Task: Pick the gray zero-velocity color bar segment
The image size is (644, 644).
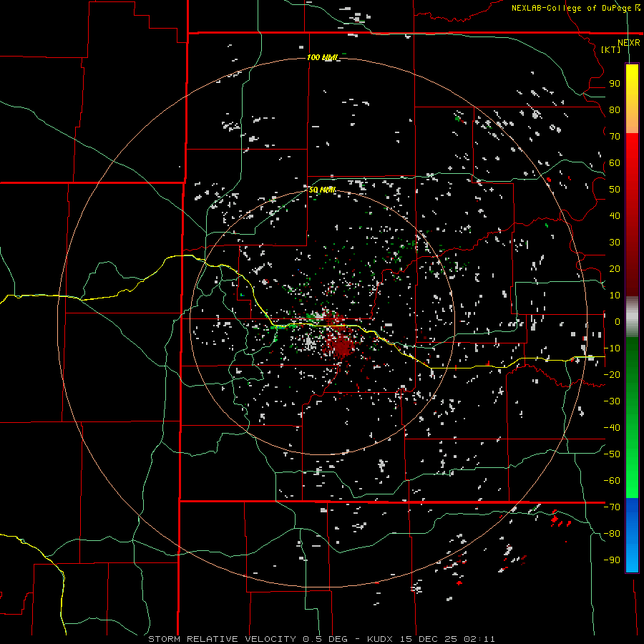Action: 632,317
